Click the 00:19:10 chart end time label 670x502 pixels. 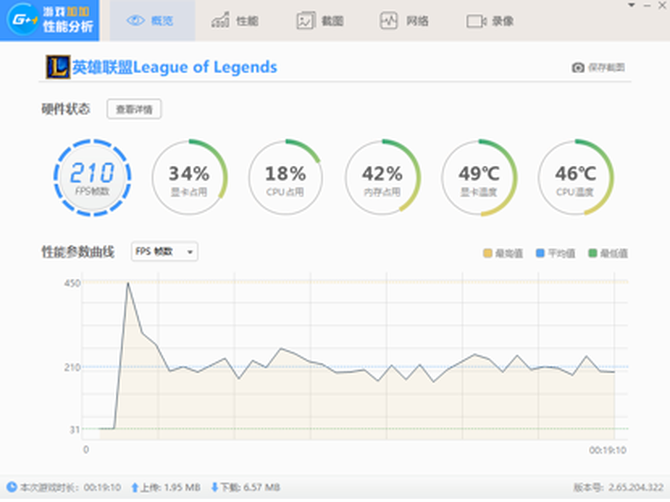click(x=608, y=450)
